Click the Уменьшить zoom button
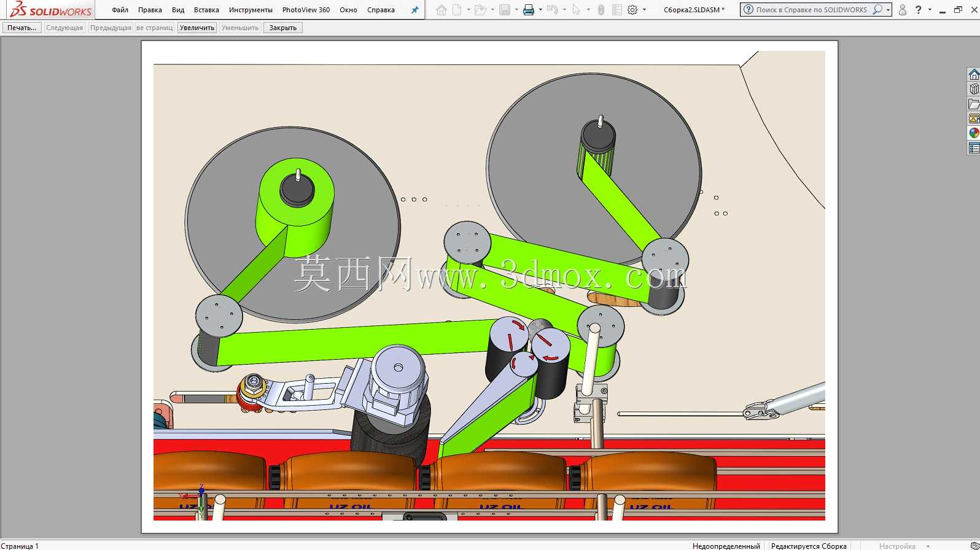 point(240,28)
